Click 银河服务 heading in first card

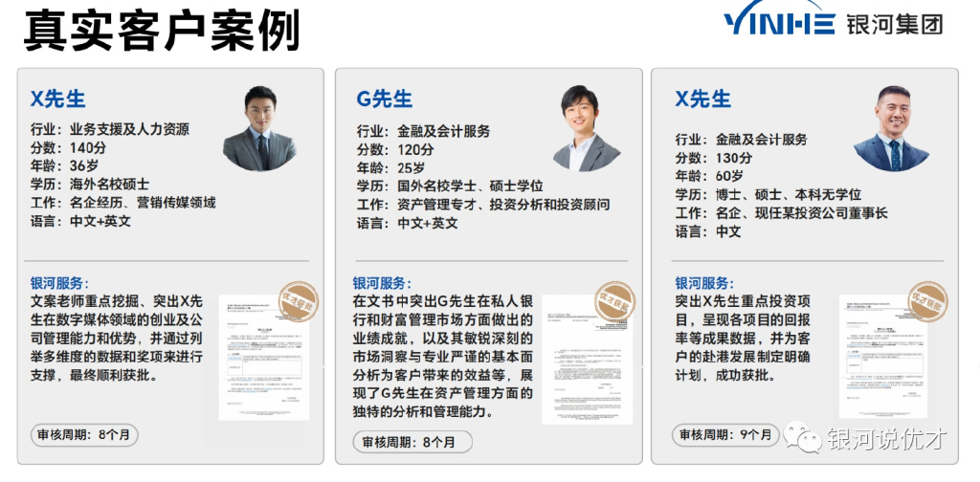(x=60, y=283)
